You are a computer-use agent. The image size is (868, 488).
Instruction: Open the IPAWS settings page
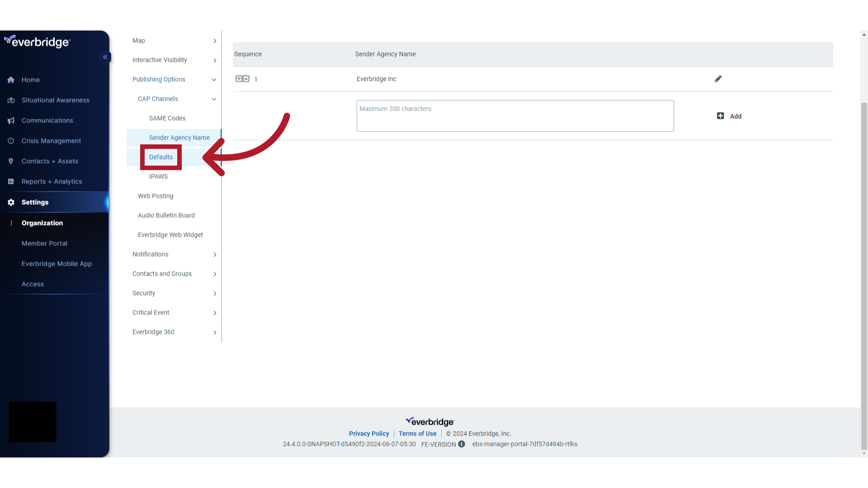[x=158, y=177]
